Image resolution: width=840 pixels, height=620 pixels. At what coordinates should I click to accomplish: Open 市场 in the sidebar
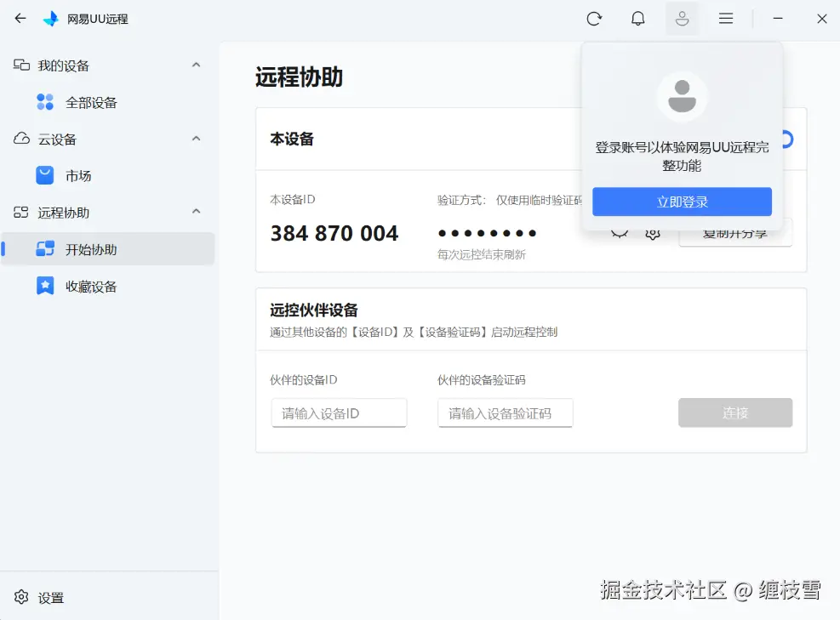107,175
